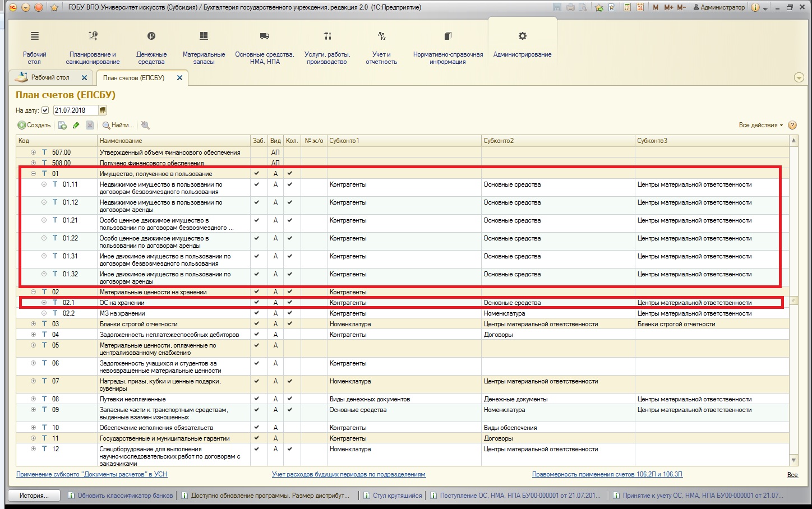Collapse the account 01 tree node
The width and height of the screenshot is (812, 509).
(x=34, y=174)
